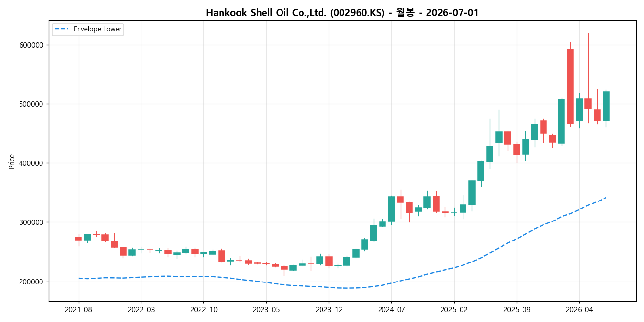Click the 2025-02 x-axis date label

coord(454,310)
